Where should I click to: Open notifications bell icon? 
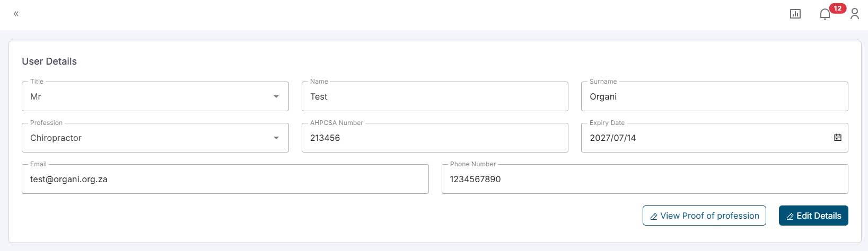(x=825, y=14)
